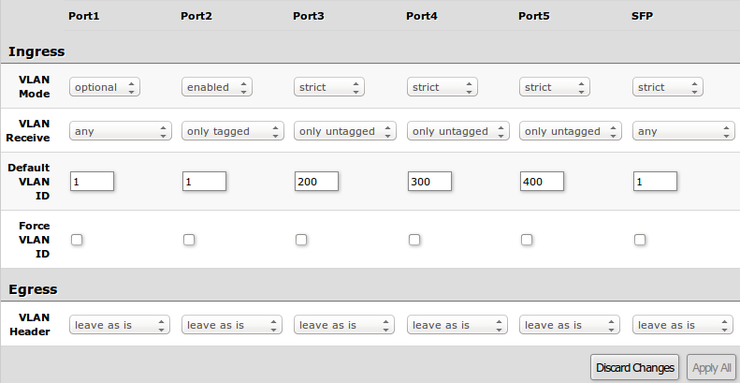Open Port5 VLAN Receive dropdown

point(571,131)
